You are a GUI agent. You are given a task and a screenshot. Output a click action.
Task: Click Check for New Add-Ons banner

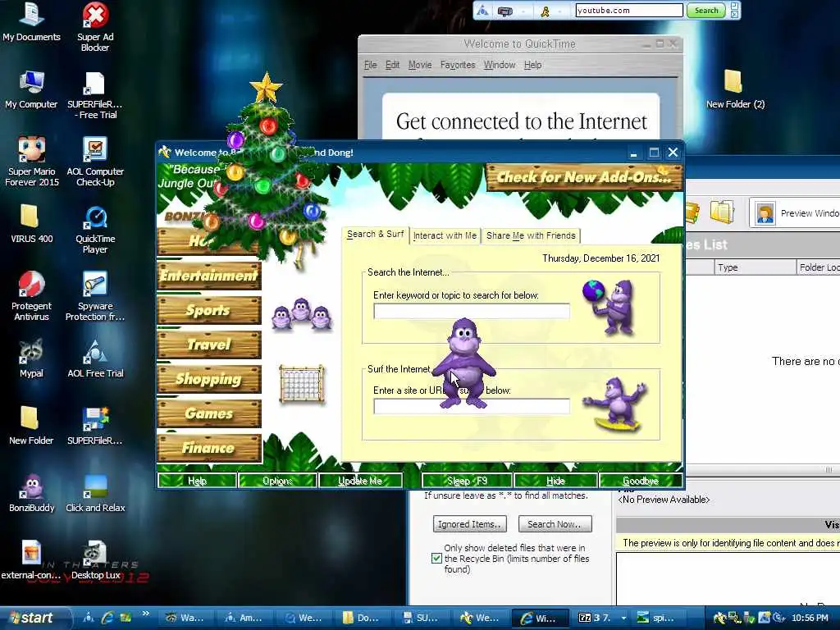click(584, 177)
